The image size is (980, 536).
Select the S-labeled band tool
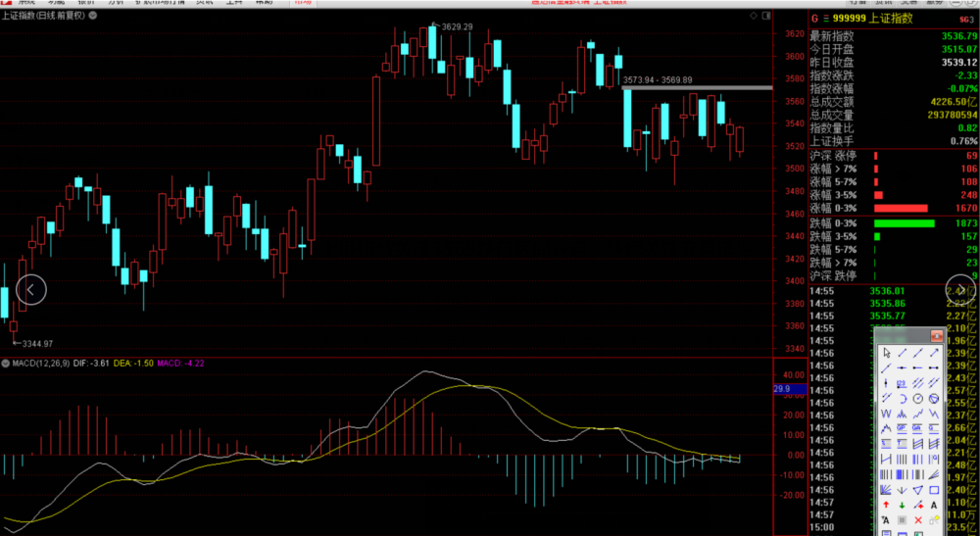tap(886, 444)
